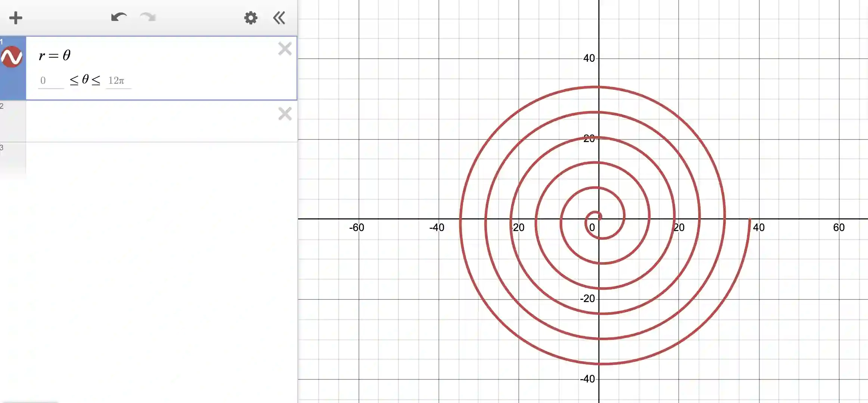868x403 pixels.
Task: Click the double-chevron panel collapse arrow
Action: click(279, 17)
